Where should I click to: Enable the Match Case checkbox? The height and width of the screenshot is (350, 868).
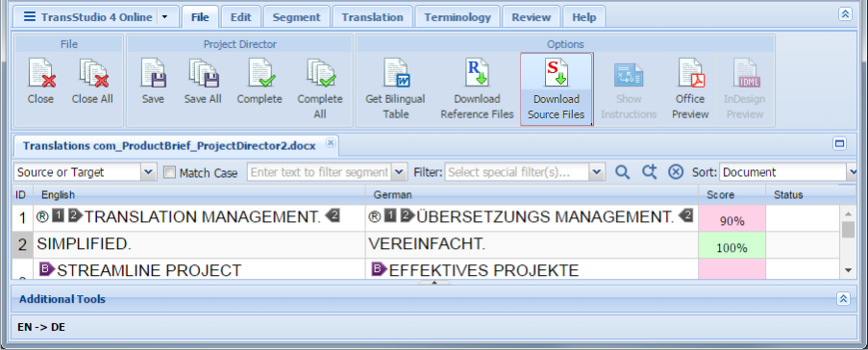[x=170, y=172]
